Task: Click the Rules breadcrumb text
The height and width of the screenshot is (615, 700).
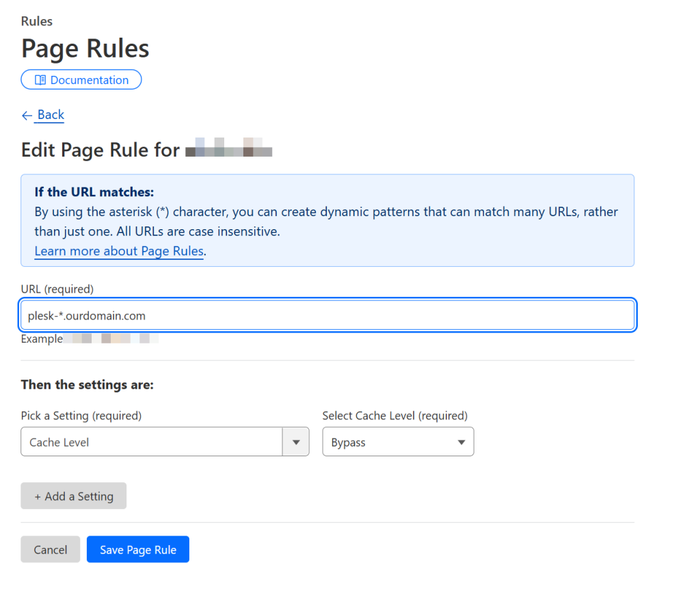Action: tap(37, 21)
